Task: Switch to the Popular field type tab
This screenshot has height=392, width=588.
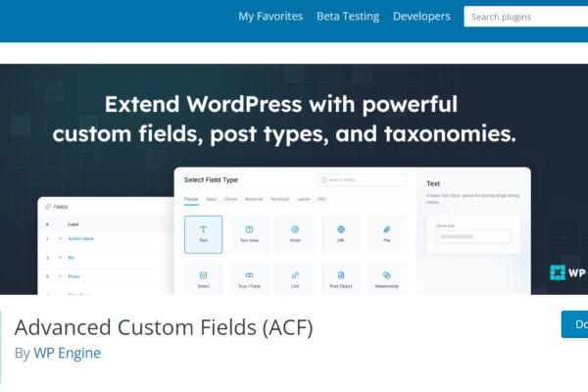Action: pyautogui.click(x=192, y=199)
